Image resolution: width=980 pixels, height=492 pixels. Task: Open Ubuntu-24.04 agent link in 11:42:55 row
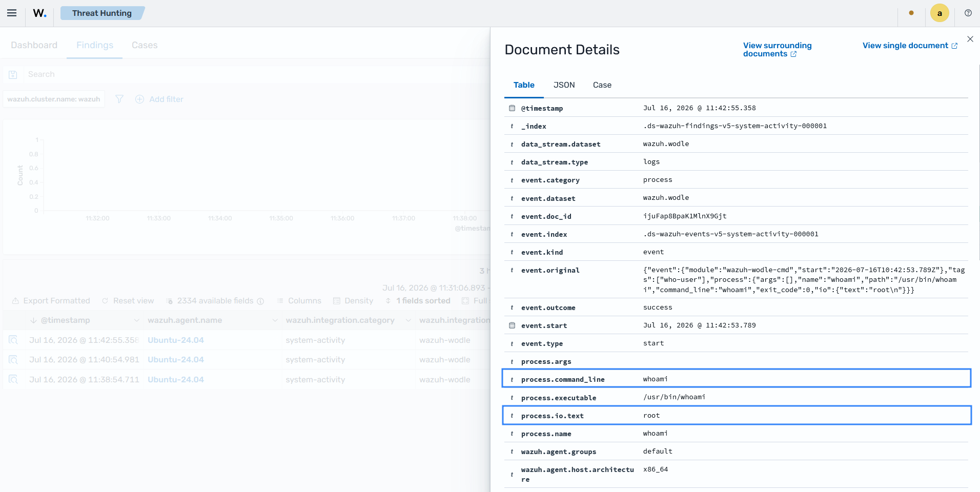coord(176,340)
